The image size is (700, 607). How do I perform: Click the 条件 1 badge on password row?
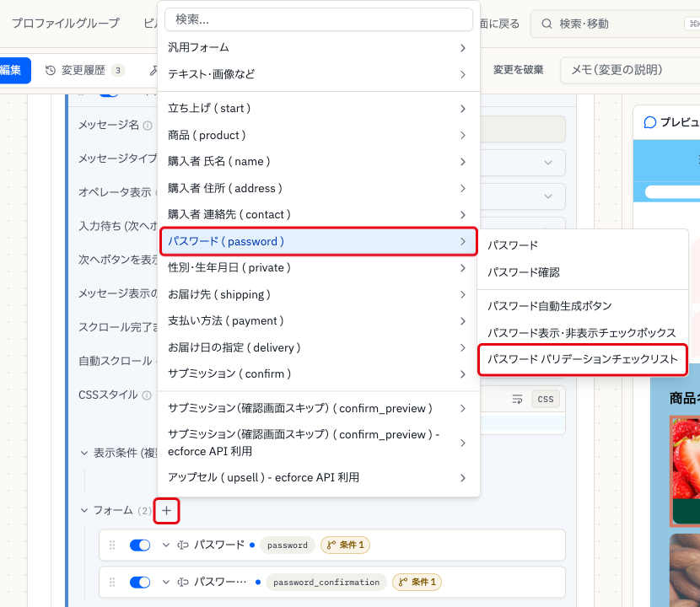[345, 545]
